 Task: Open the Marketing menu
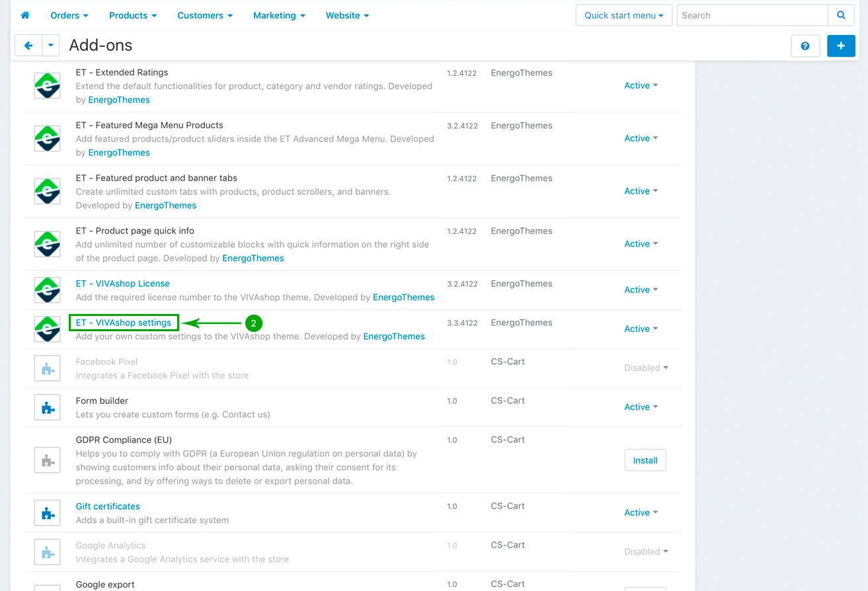tap(279, 15)
